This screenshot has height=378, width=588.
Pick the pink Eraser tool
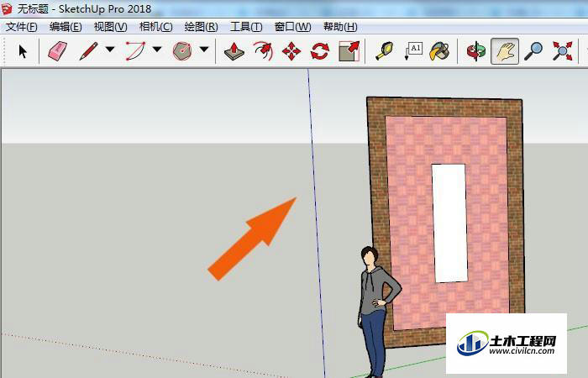[57, 51]
